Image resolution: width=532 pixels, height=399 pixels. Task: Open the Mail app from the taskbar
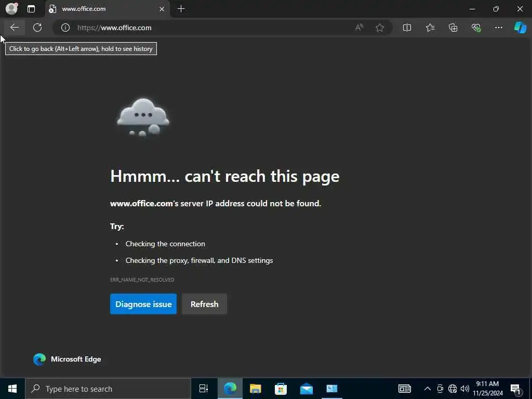click(x=307, y=389)
